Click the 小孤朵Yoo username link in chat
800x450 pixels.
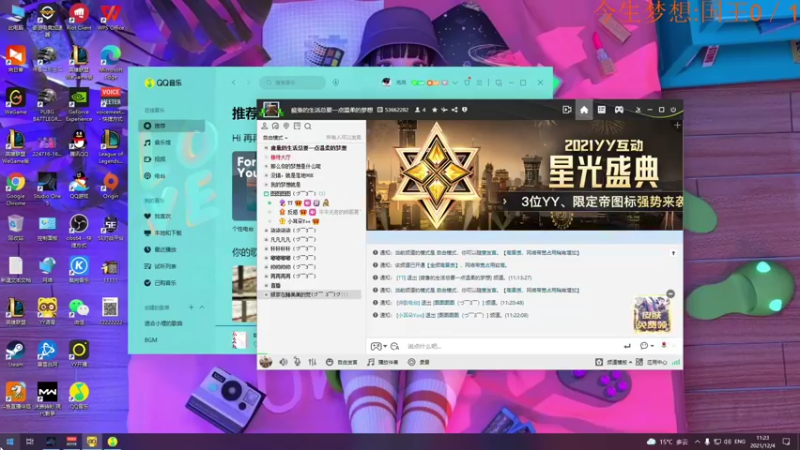(410, 315)
